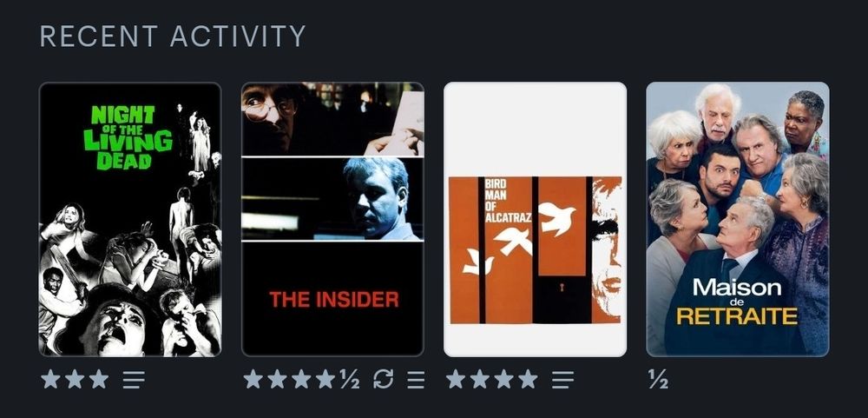Open the review icon under The Insider
868x418 pixels.
[416, 380]
